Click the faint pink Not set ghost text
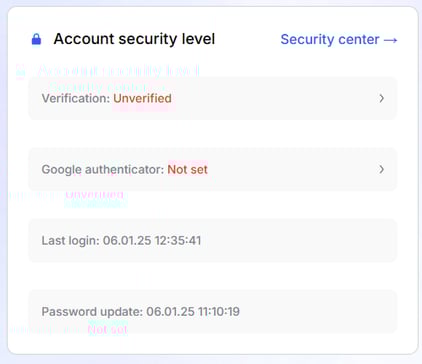422x364 pixels. [x=107, y=330]
